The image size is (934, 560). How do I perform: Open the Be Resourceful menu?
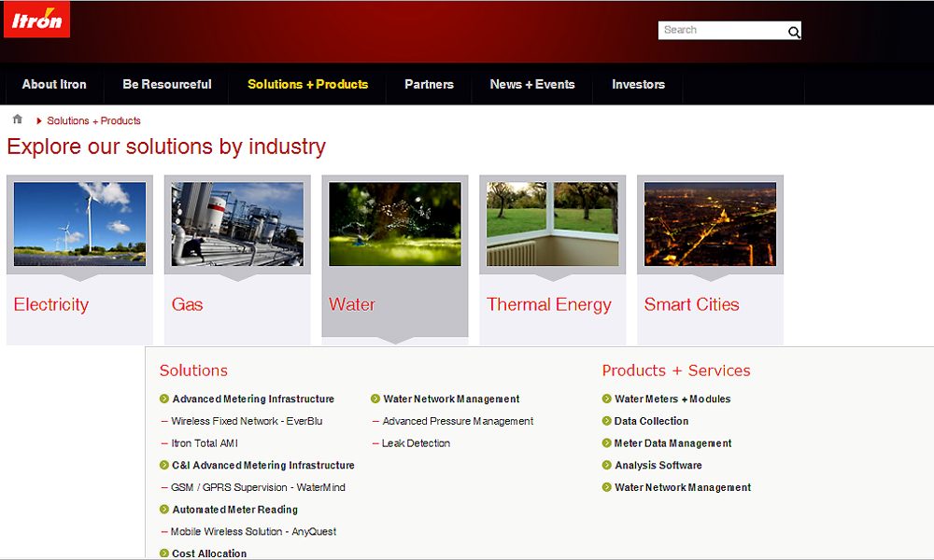pos(167,85)
